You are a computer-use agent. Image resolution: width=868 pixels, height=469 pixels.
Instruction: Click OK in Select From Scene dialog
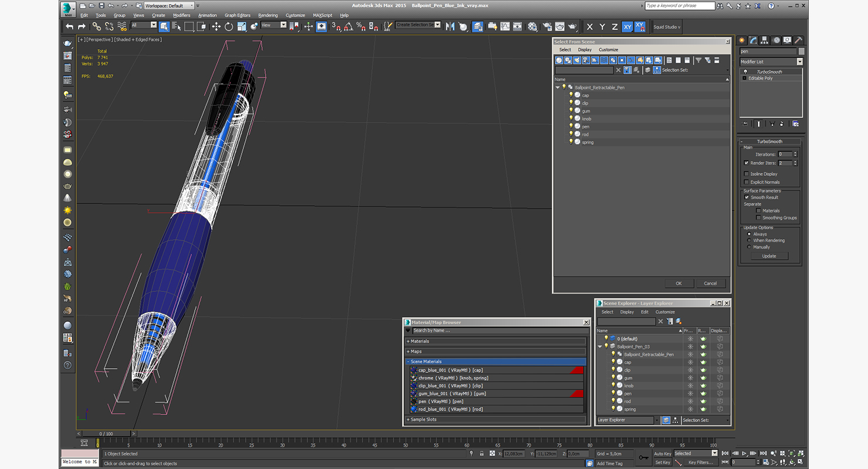coord(679,283)
